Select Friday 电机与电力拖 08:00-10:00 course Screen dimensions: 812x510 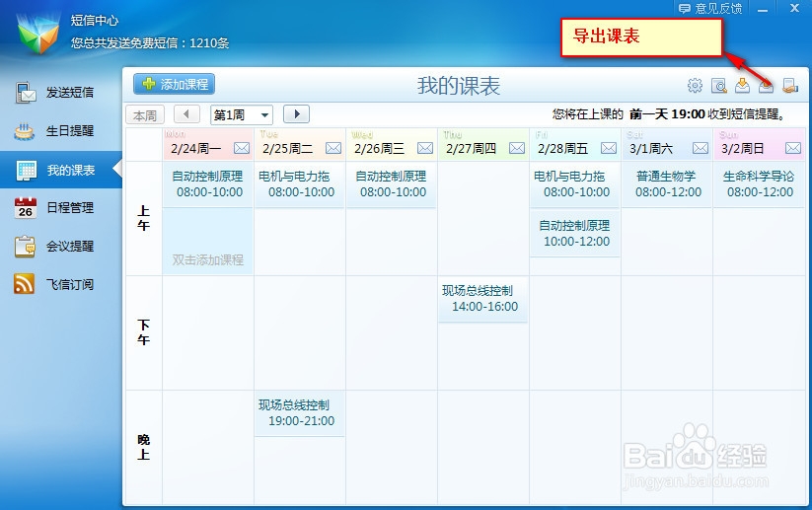pos(575,184)
